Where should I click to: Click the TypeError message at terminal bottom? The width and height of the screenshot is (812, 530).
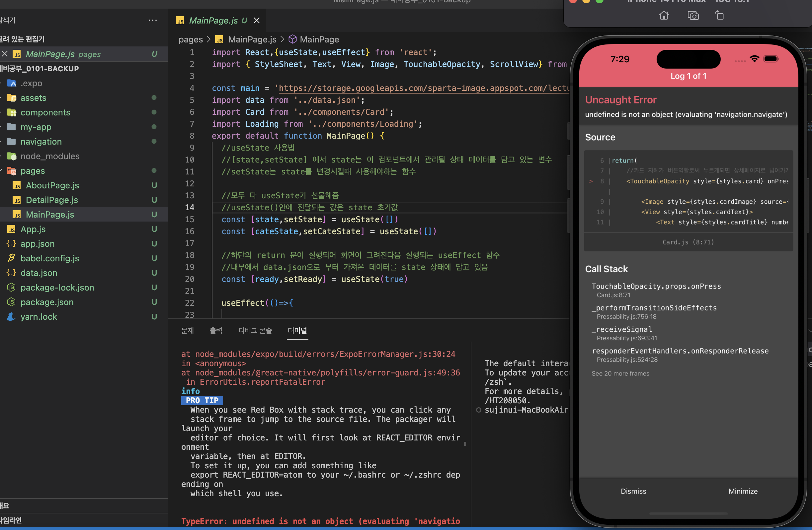tap(320, 521)
